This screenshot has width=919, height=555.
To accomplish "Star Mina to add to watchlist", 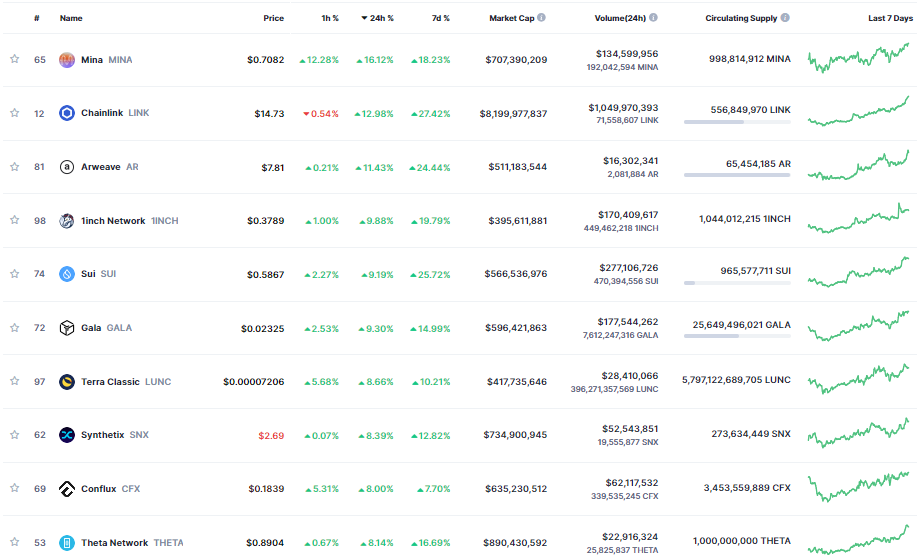I will tap(15, 59).
